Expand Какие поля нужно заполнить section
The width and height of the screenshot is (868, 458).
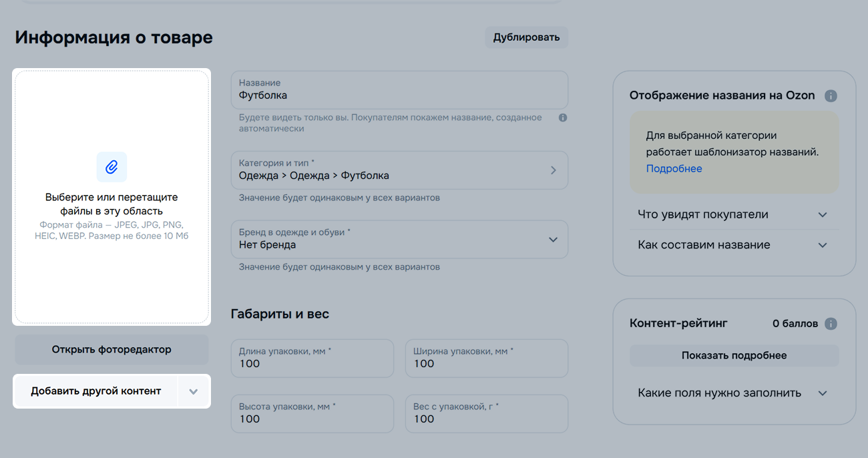(822, 393)
